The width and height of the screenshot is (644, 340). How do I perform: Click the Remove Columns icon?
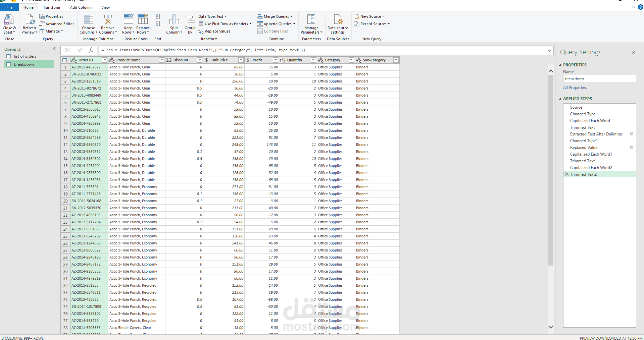[108, 20]
